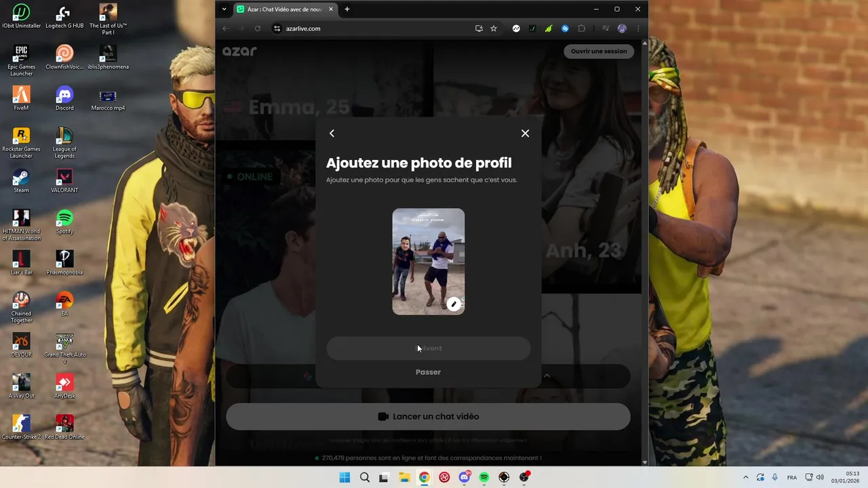Click the install app icon in address bar
This screenshot has height=488, width=868.
(479, 28)
